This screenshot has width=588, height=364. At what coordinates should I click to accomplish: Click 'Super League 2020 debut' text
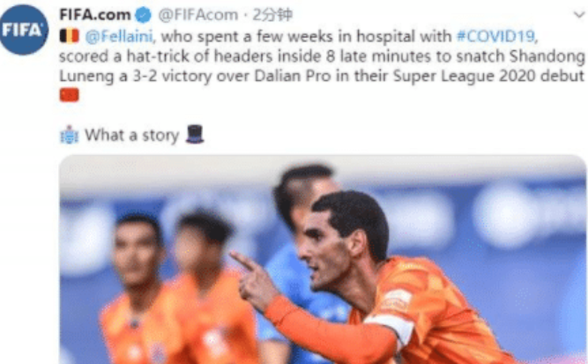click(x=488, y=77)
